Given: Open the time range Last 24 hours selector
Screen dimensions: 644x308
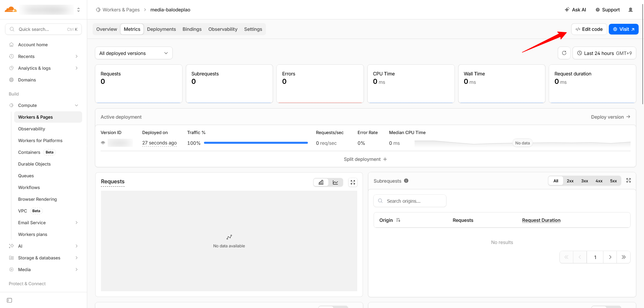Looking at the screenshot, I should (604, 53).
